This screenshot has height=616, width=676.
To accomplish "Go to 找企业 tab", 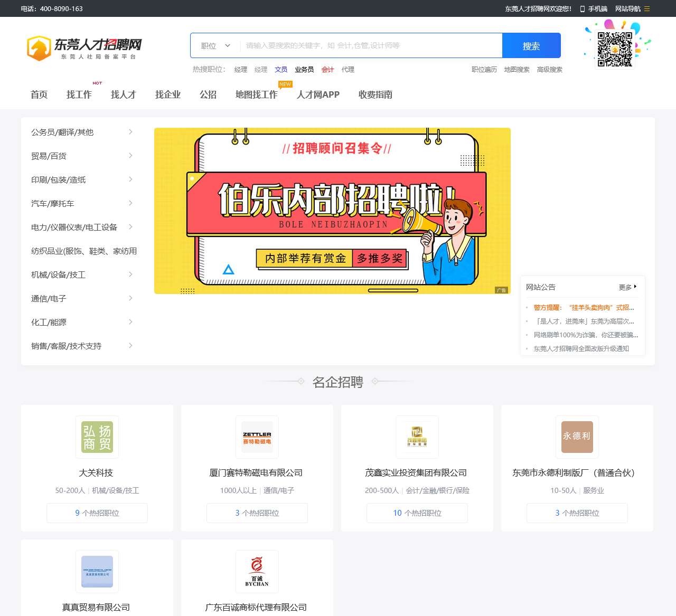I will (x=168, y=94).
